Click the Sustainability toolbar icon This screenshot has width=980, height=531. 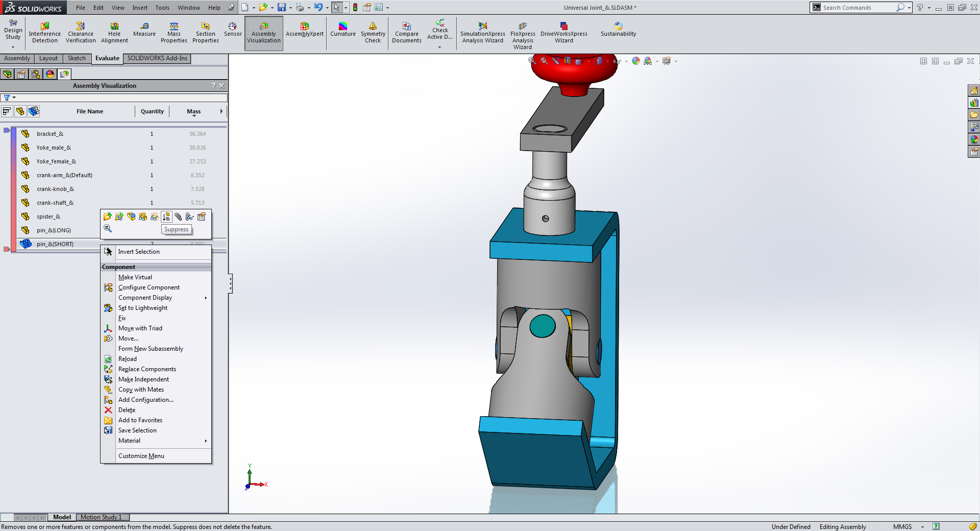pyautogui.click(x=618, y=30)
